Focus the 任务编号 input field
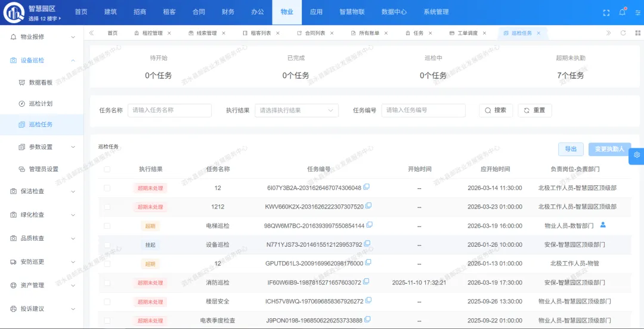644x329 pixels. click(423, 110)
